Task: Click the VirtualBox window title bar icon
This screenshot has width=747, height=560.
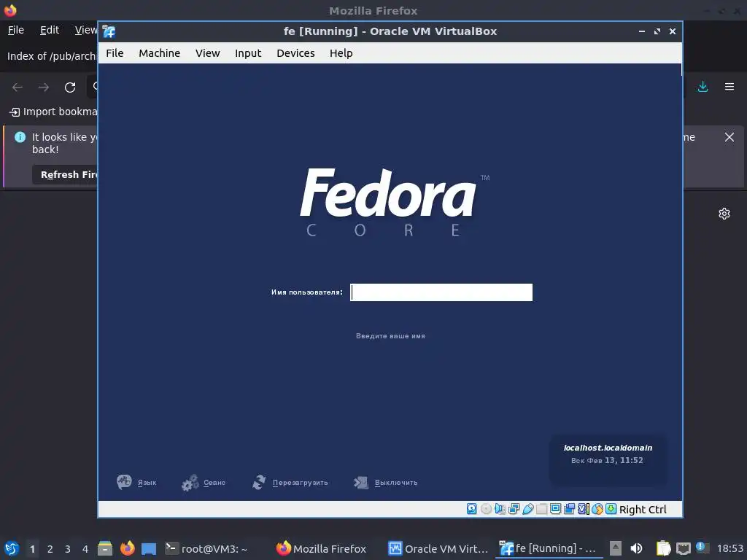Action: click(109, 31)
